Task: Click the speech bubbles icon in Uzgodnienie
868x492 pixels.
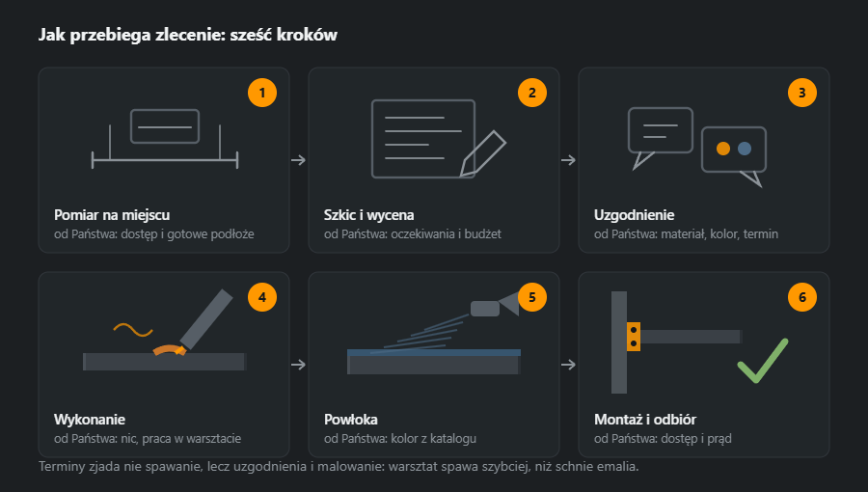Action: pos(697,147)
